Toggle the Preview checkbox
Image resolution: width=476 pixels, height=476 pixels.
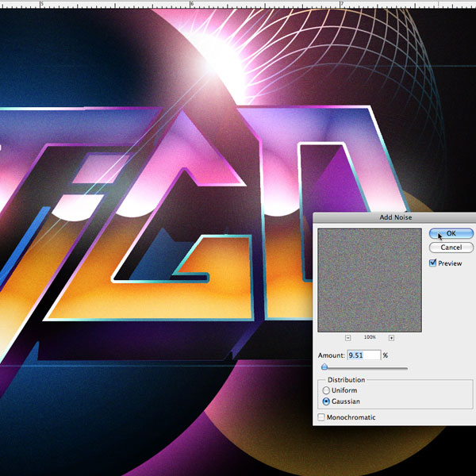click(432, 263)
